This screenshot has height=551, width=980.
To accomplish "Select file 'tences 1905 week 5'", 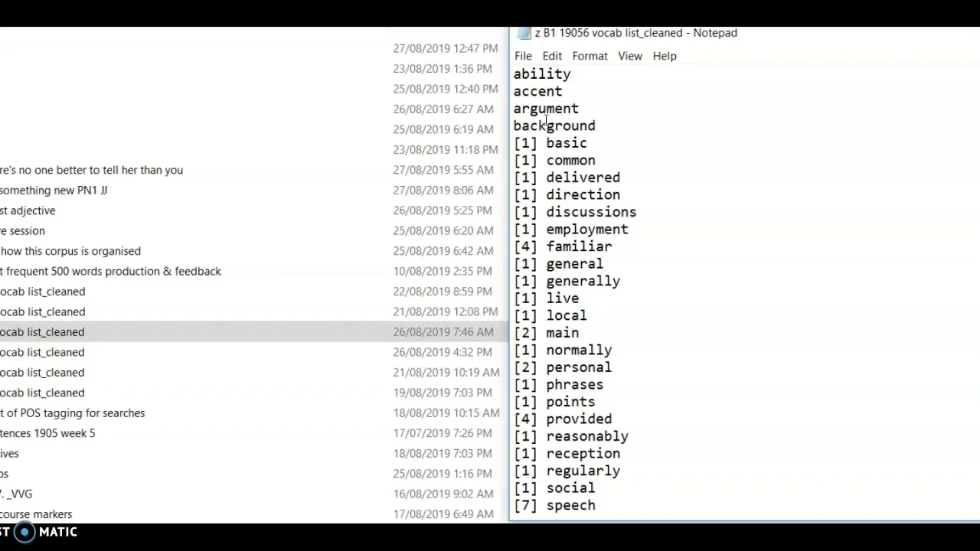I will (47, 433).
